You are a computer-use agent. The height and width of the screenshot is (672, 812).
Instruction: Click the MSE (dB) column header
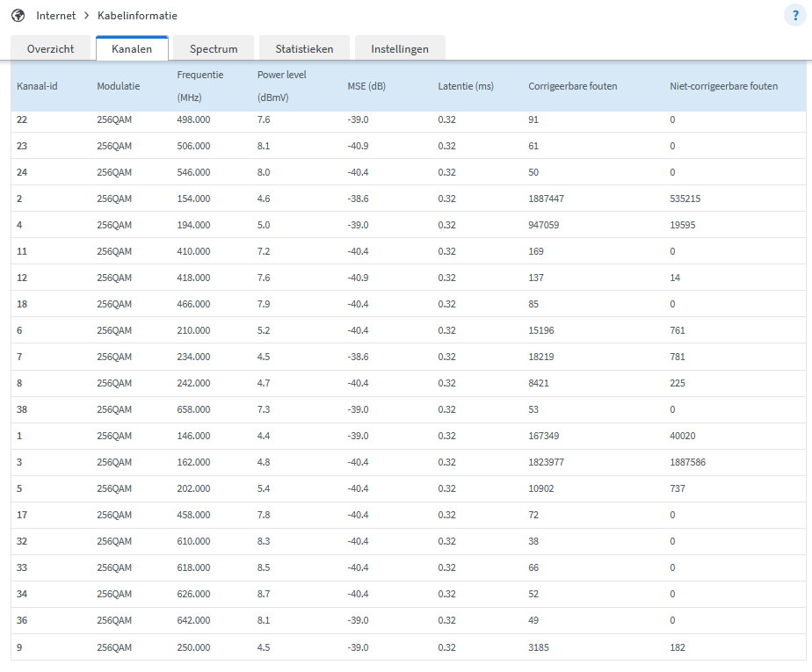pos(366,86)
